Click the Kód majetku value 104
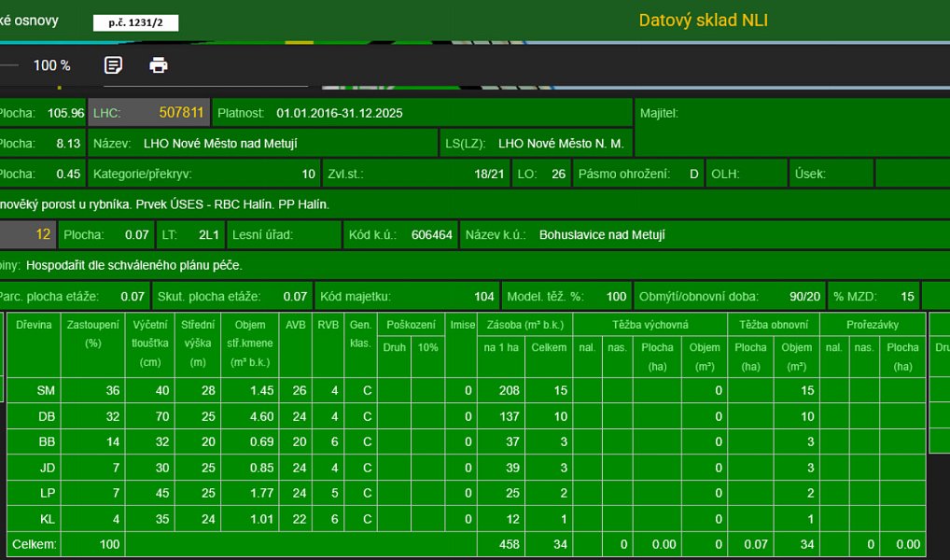This screenshot has width=950, height=560. [484, 297]
